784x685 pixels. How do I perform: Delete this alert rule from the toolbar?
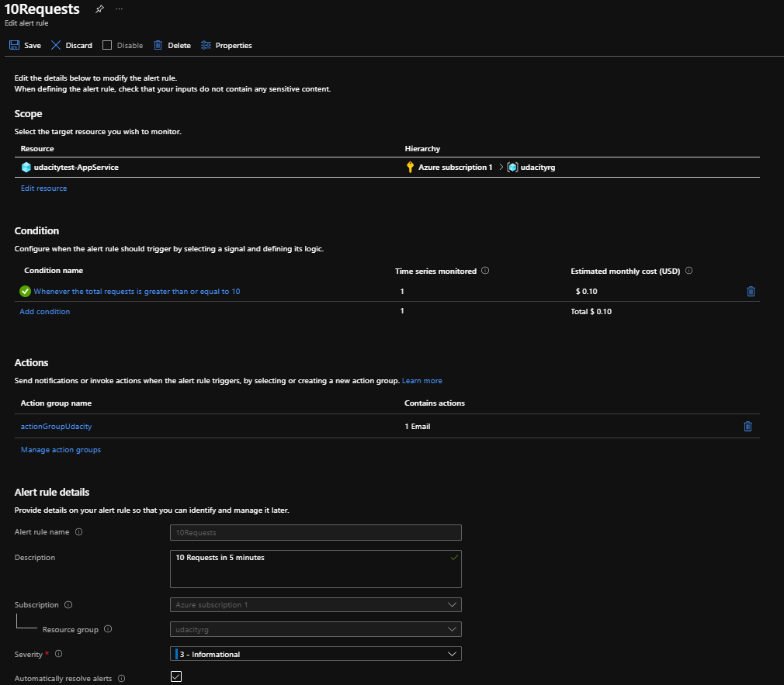pyautogui.click(x=172, y=46)
